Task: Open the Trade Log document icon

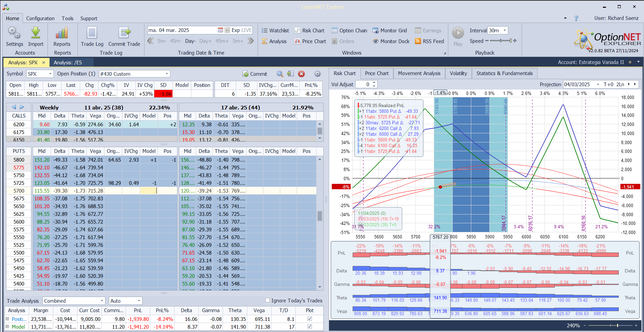Action: coord(92,33)
